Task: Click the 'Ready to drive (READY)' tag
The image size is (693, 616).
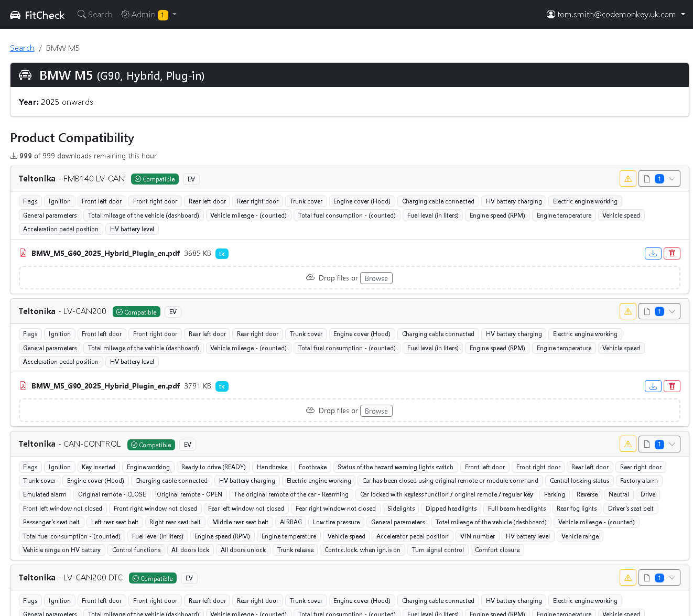Action: point(213,467)
